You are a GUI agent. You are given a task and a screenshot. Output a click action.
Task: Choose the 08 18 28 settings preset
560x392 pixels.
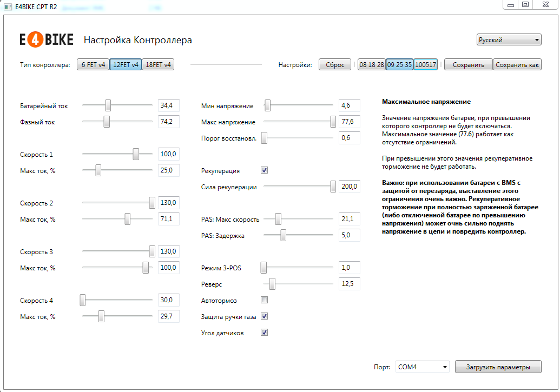[x=371, y=65]
